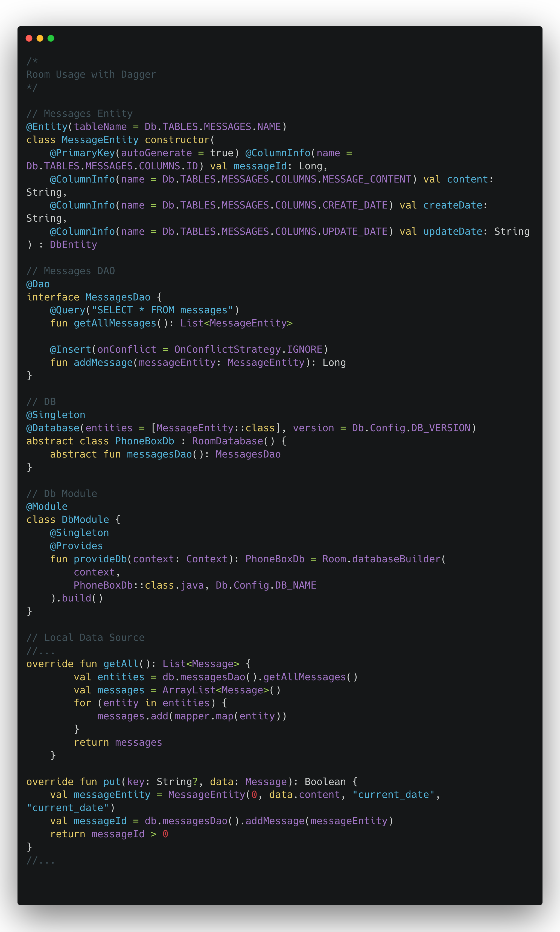The image size is (560, 932).
Task: Click the @Dao annotation
Action: tap(38, 284)
